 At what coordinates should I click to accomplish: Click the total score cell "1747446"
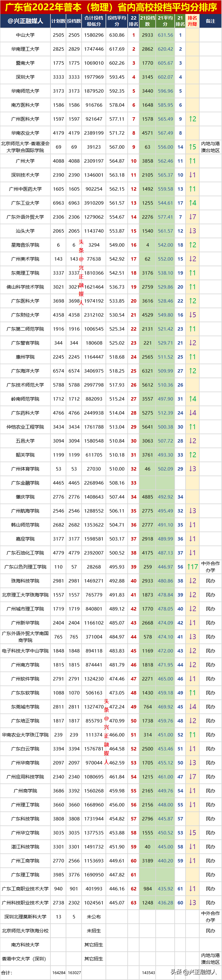coord(94,49)
